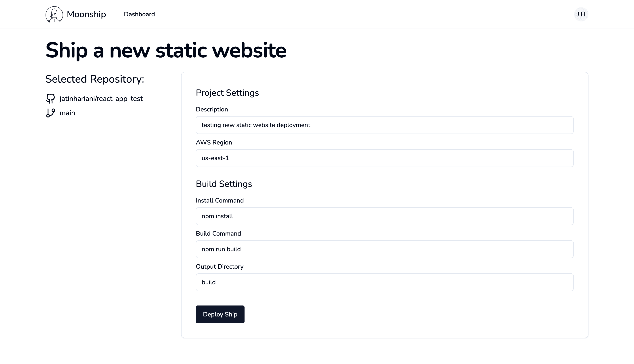Open the JH user avatar menu
Image resolution: width=634 pixels, height=364 pixels.
click(581, 14)
